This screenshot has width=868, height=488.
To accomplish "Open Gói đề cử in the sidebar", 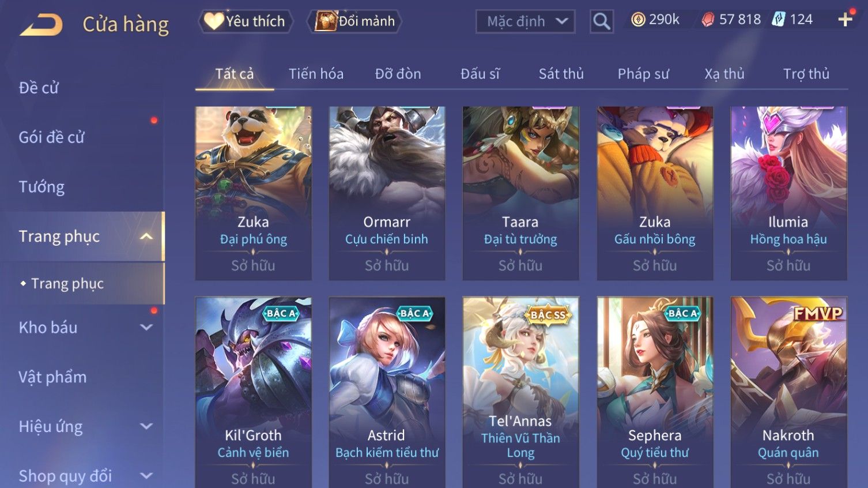I will pos(51,137).
